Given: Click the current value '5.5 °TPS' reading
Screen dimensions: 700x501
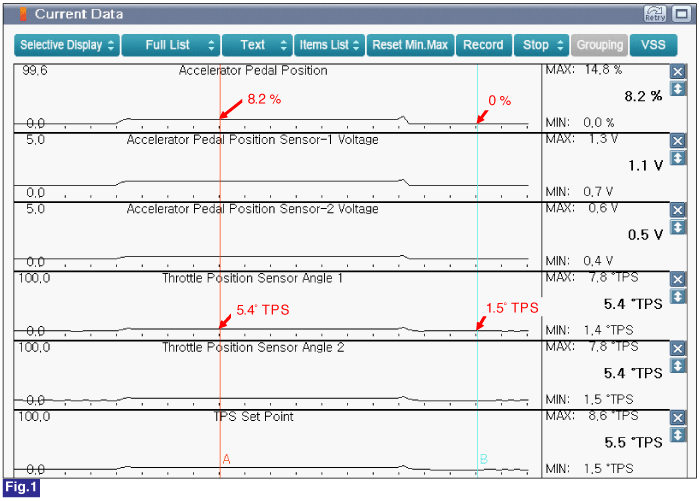Looking at the screenshot, I should point(633,443).
